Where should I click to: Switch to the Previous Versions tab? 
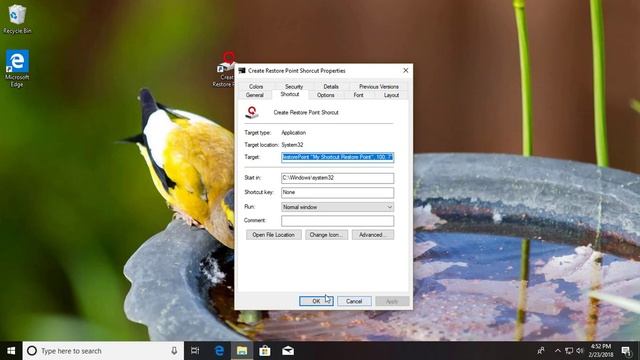point(379,87)
